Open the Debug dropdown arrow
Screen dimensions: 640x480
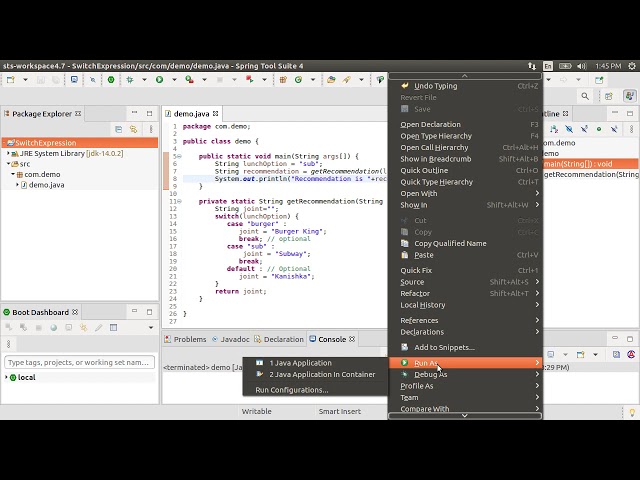(x=144, y=80)
